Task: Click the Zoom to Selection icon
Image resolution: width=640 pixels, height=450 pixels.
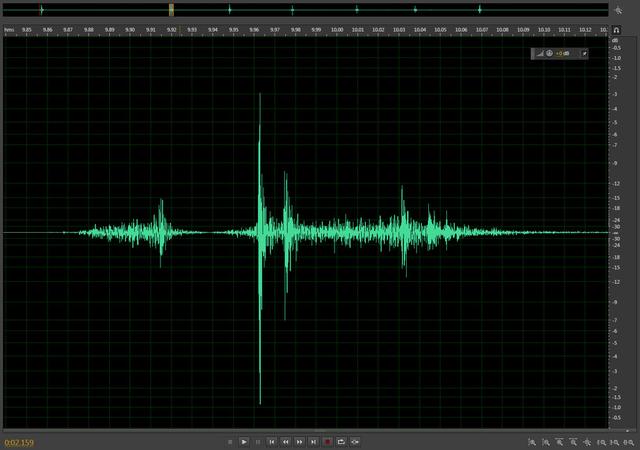Action: click(629, 442)
